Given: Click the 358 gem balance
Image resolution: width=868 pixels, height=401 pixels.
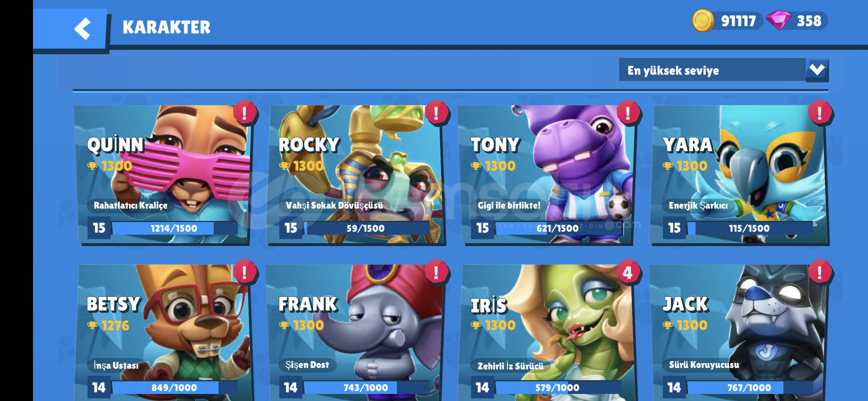Looking at the screenshot, I should tap(809, 21).
